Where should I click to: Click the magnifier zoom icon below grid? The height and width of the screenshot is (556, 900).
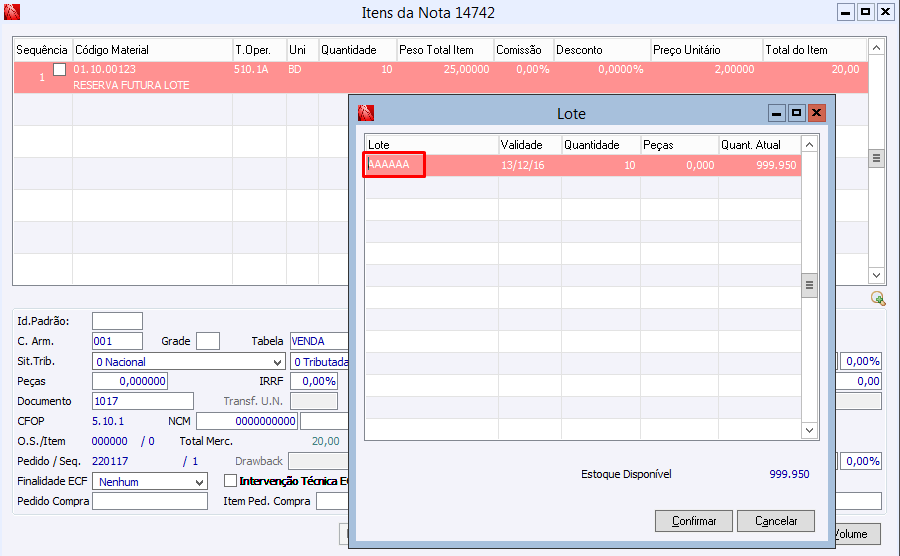click(878, 298)
